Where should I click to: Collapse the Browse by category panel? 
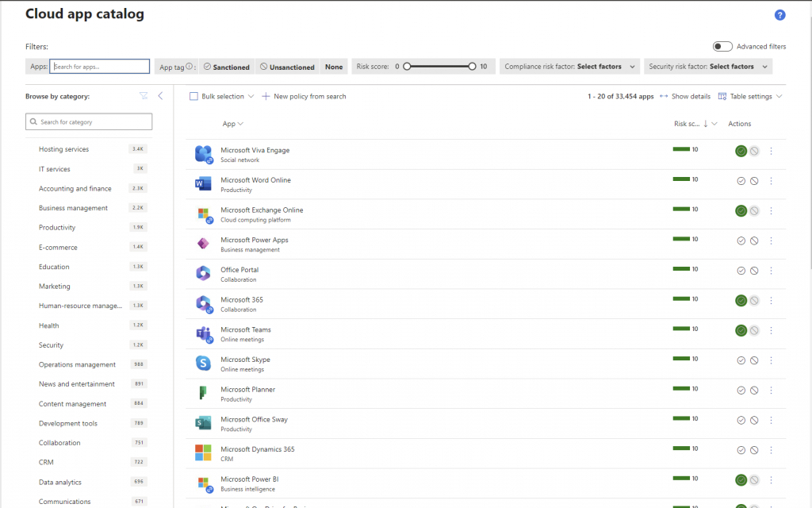pyautogui.click(x=160, y=96)
